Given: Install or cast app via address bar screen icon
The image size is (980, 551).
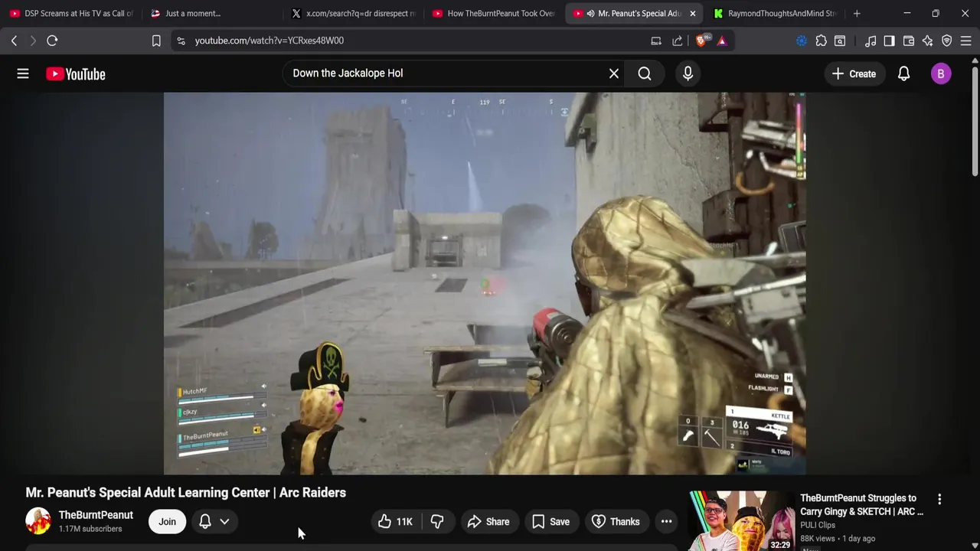Looking at the screenshot, I should point(656,41).
